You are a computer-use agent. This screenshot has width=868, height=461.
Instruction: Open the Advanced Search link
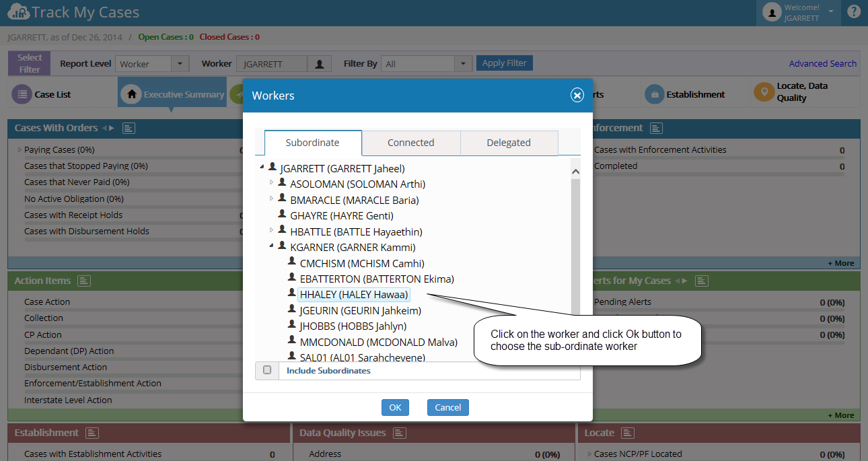[823, 63]
